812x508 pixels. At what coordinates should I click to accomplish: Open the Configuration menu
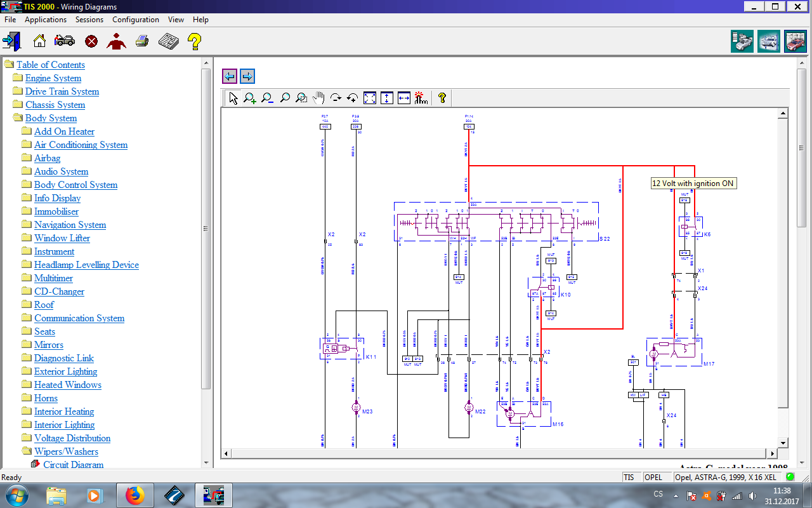coord(136,20)
